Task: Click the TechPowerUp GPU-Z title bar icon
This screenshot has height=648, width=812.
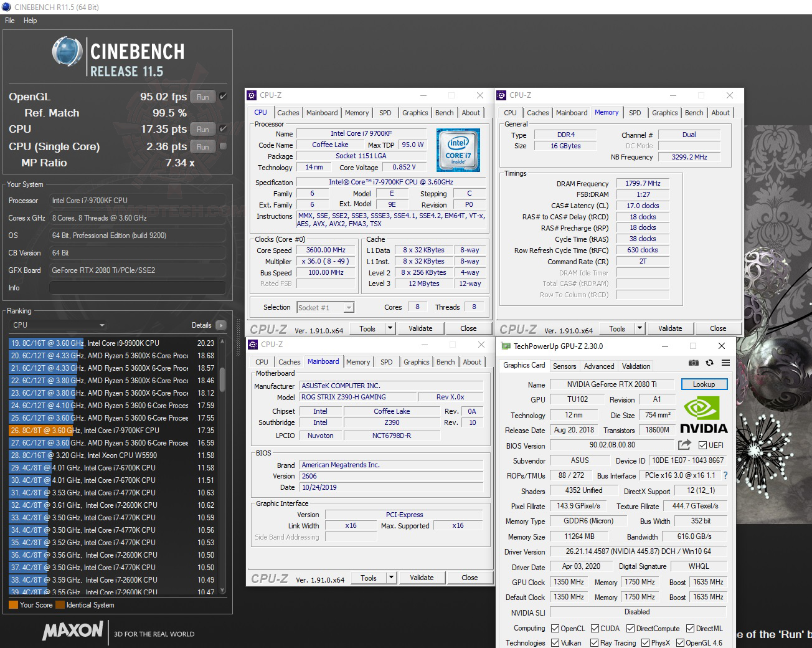Action: (506, 346)
